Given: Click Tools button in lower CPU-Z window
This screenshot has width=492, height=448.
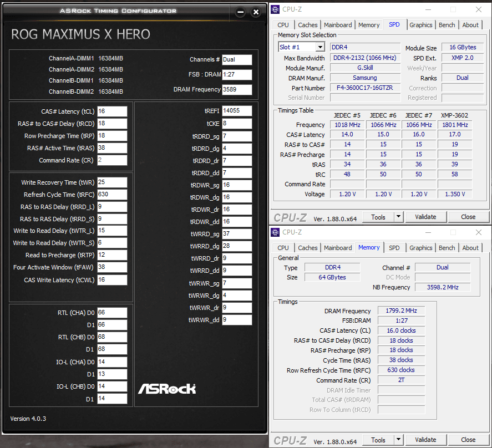Looking at the screenshot, I should [x=378, y=440].
